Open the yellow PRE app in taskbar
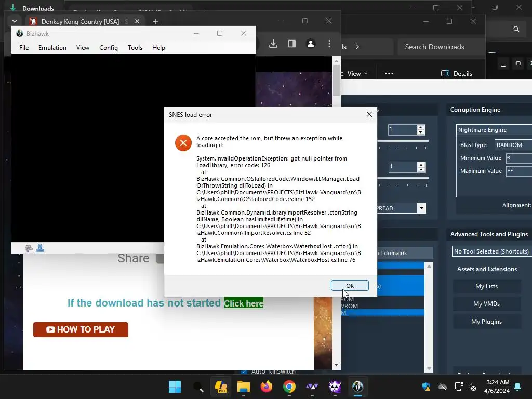Image resolution: width=532 pixels, height=399 pixels. coord(221,387)
